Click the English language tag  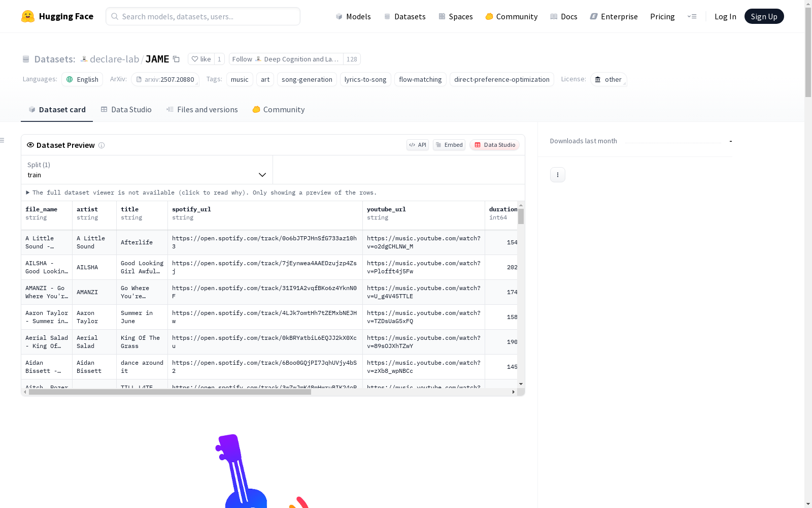coord(82,79)
